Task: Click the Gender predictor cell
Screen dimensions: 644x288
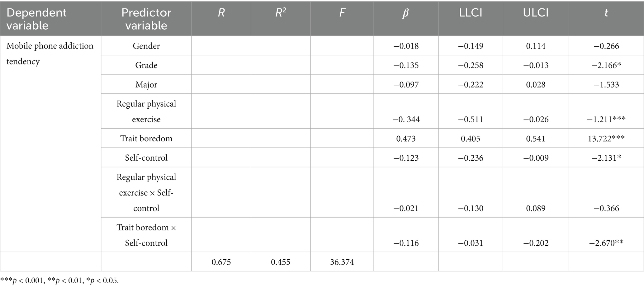Action: (146, 46)
